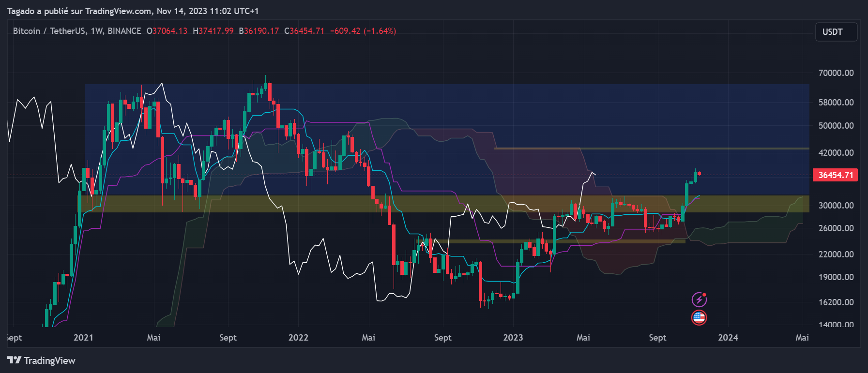The height and width of the screenshot is (373, 868).
Task: Click the change value −609.42 (−1.64%)
Action: [363, 31]
